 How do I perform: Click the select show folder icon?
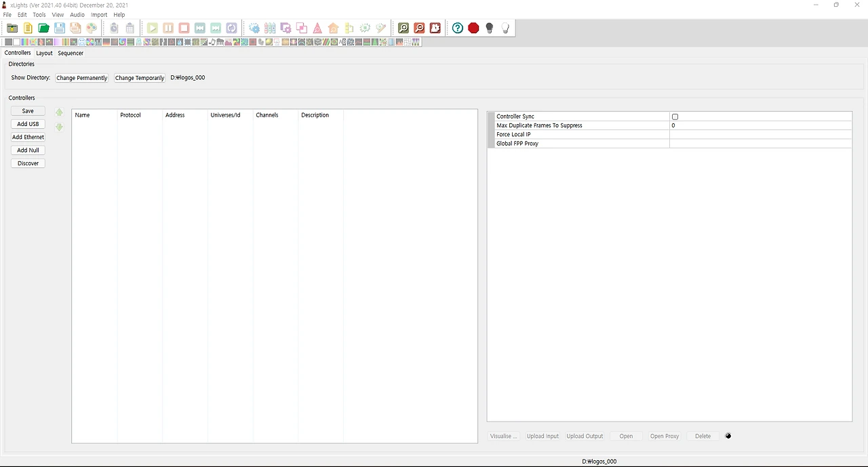click(x=12, y=28)
